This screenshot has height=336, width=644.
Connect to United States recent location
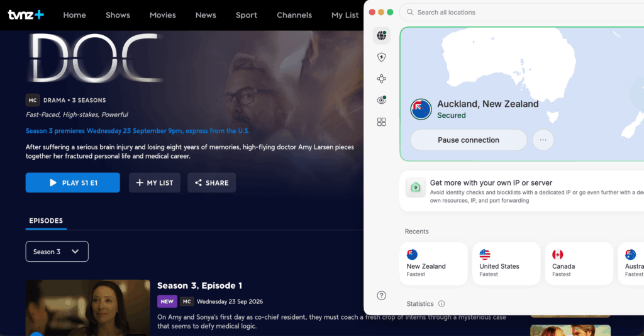506,263
